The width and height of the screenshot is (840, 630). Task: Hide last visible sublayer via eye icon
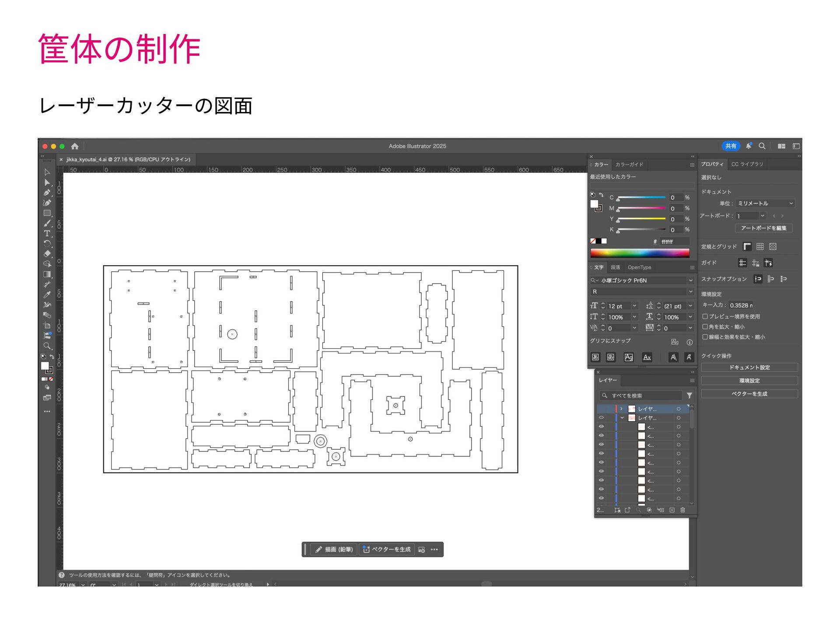click(x=602, y=498)
